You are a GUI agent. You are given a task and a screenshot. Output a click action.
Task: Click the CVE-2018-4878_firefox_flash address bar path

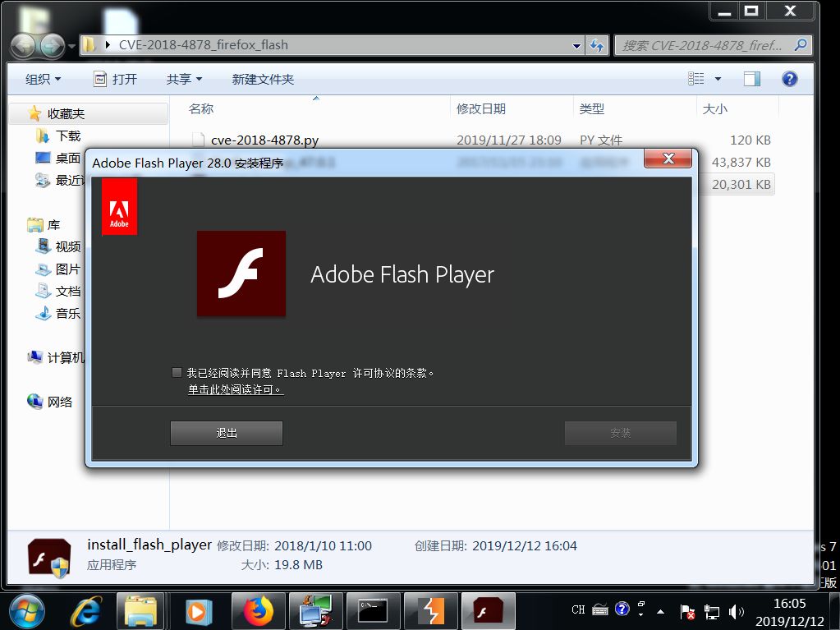pyautogui.click(x=204, y=45)
